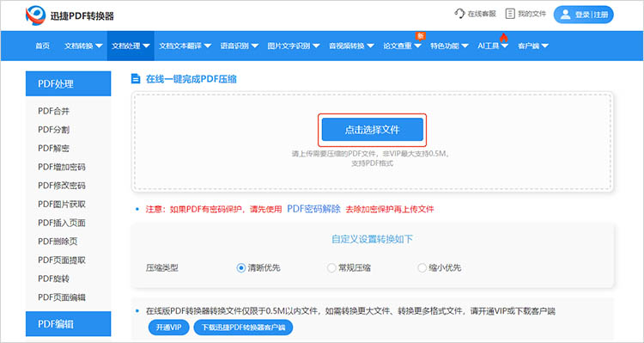Select the 缩小优先 radio button
This screenshot has height=343, width=644.
coord(422,267)
